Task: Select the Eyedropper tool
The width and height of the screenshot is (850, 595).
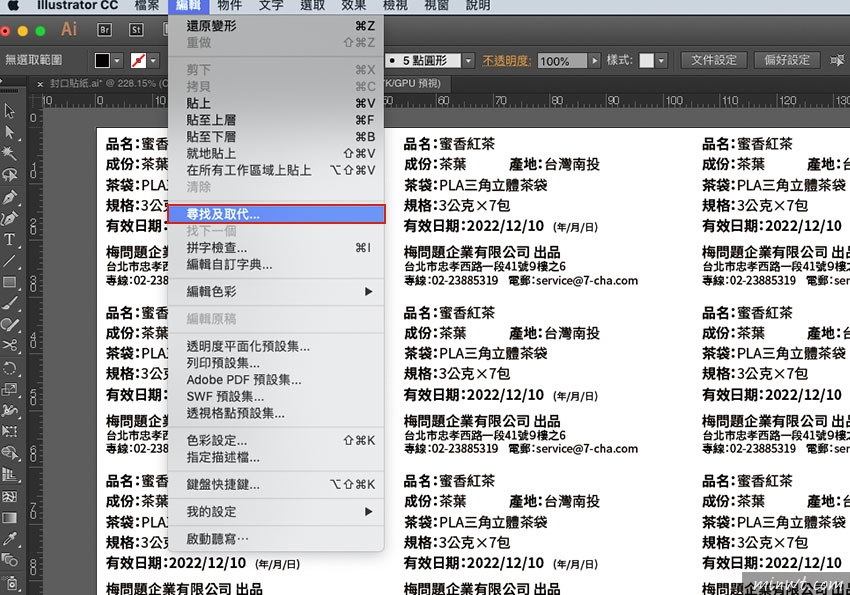Action: click(9, 539)
